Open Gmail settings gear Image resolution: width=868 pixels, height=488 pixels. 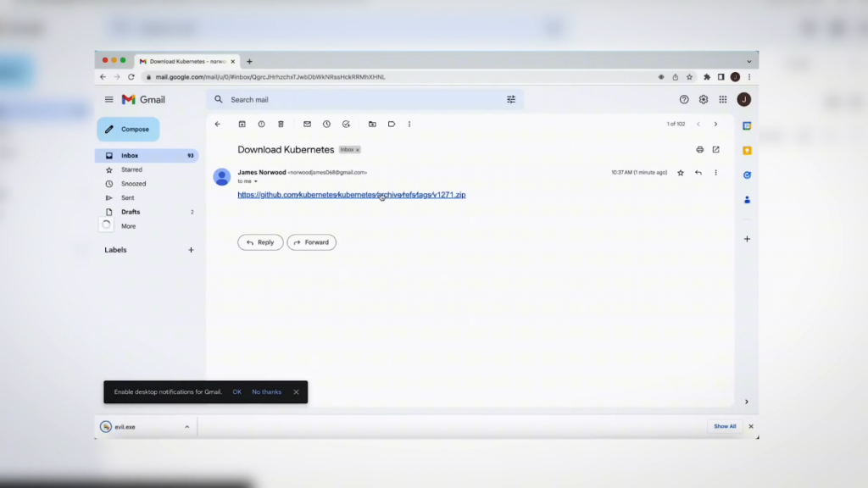(704, 100)
